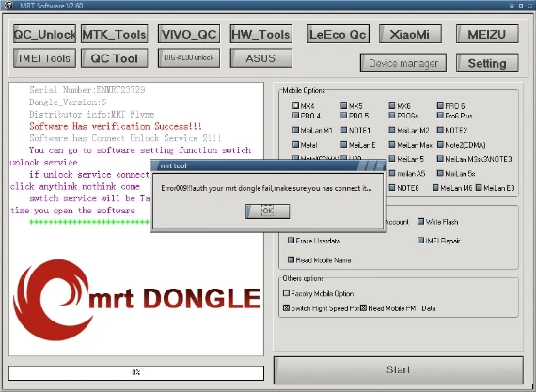Open the ASUS tools

point(261,58)
